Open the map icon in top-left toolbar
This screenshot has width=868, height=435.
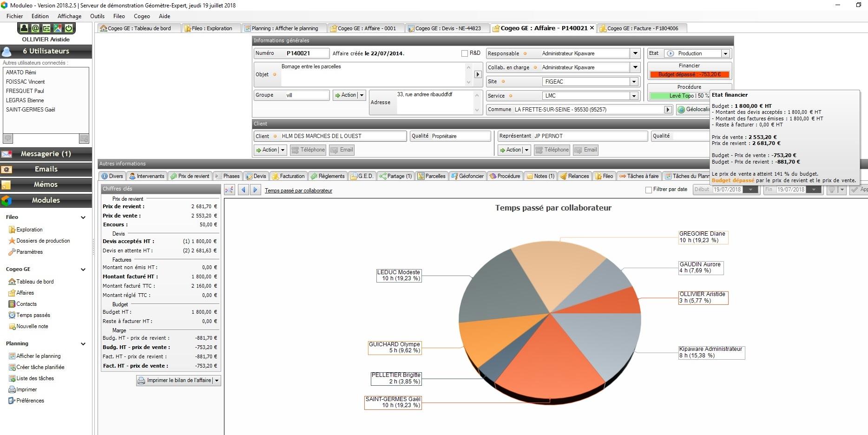58,28
